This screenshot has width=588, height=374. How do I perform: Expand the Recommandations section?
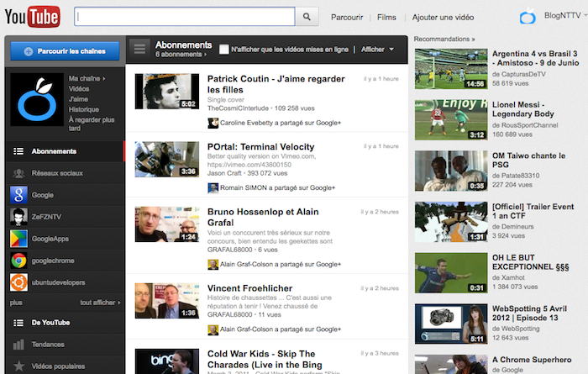click(x=444, y=39)
